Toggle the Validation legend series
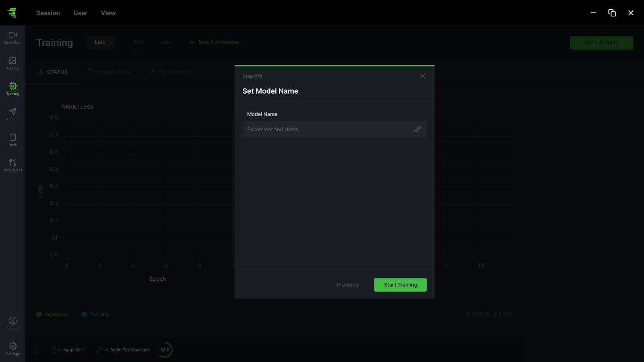This screenshot has width=644, height=362. coord(52,314)
